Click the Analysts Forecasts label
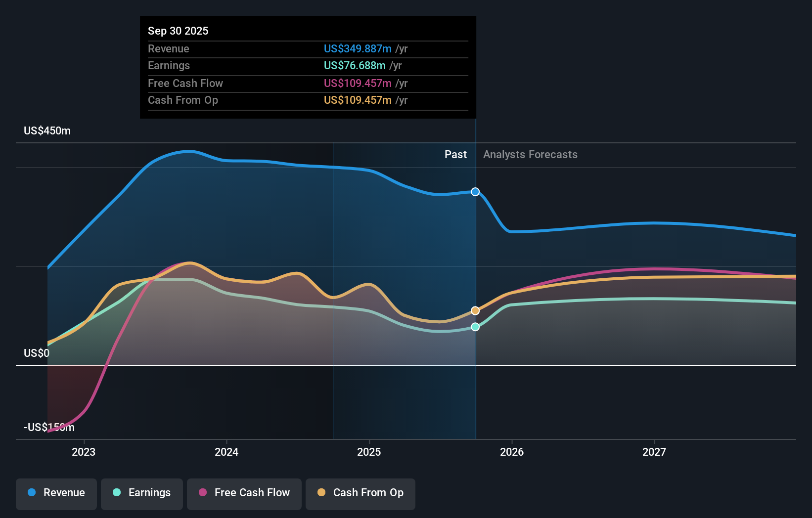 click(x=530, y=155)
